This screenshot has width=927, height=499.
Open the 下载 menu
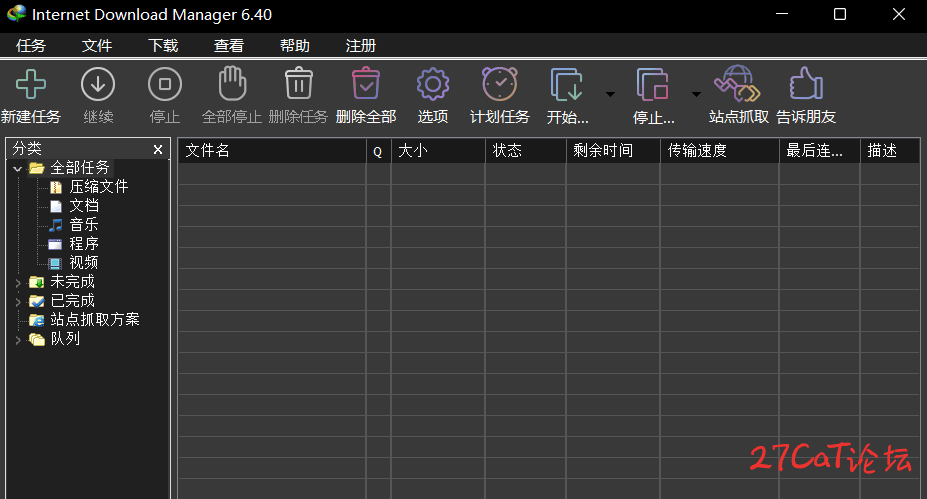(163, 46)
